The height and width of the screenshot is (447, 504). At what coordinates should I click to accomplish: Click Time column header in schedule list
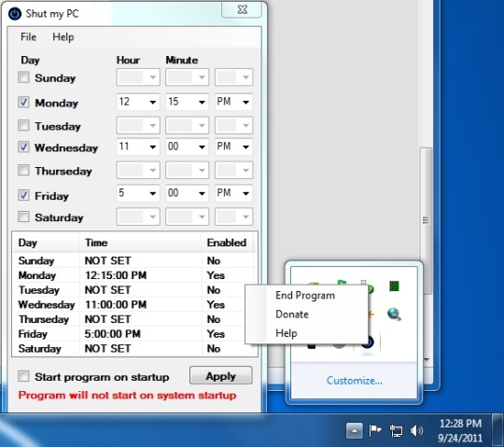140,243
